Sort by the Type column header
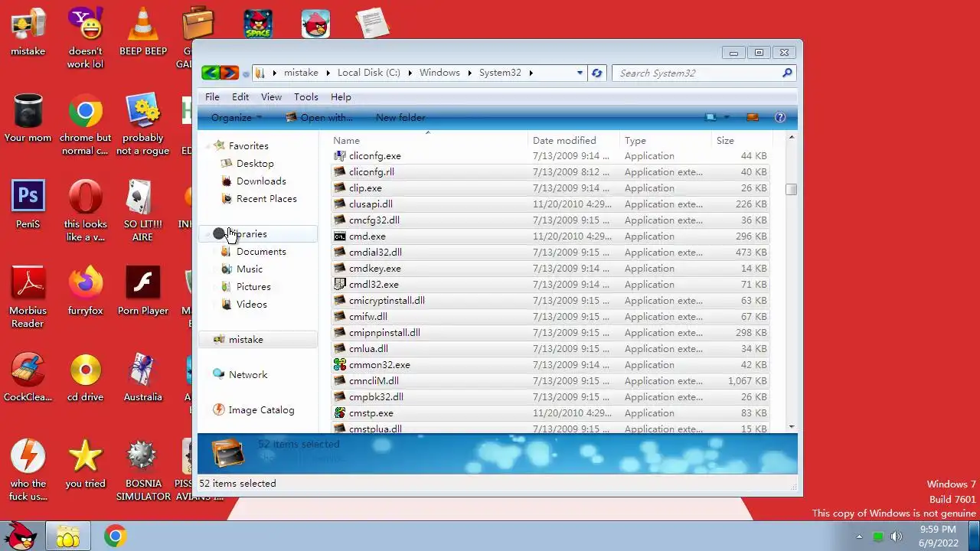980x551 pixels. pyautogui.click(x=665, y=140)
